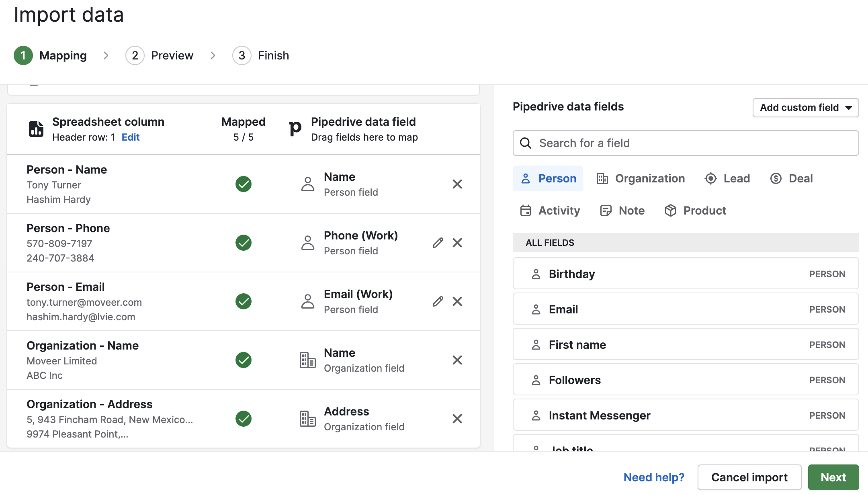Click the ALL FIELDS section header
The image size is (868, 495).
point(686,243)
